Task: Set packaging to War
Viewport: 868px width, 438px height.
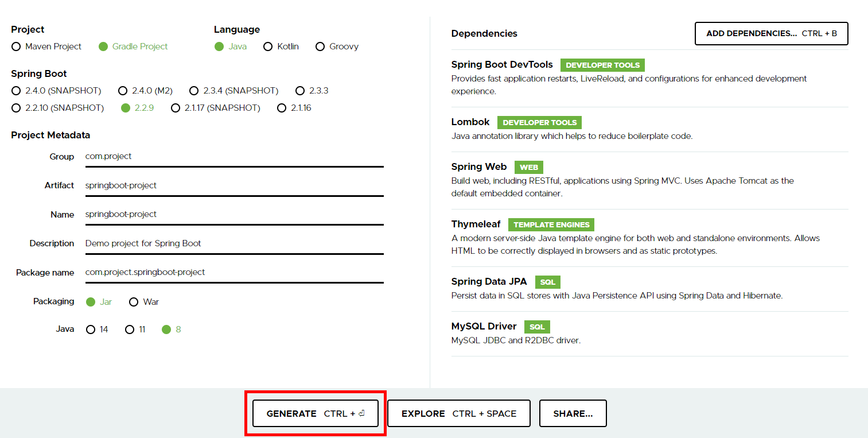Action: [x=134, y=302]
